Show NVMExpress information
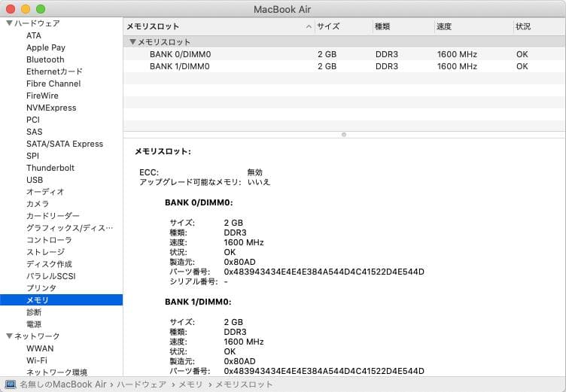The width and height of the screenshot is (566, 392). pyautogui.click(x=51, y=108)
